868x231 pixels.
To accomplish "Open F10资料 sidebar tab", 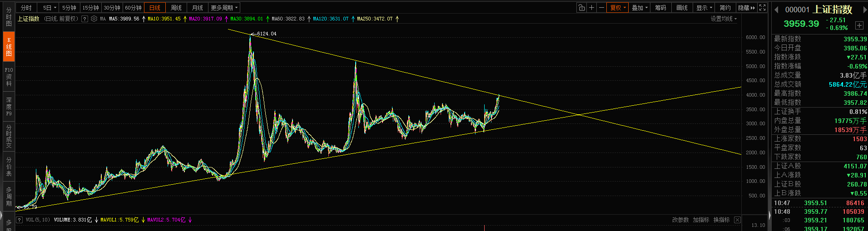I will (9, 77).
